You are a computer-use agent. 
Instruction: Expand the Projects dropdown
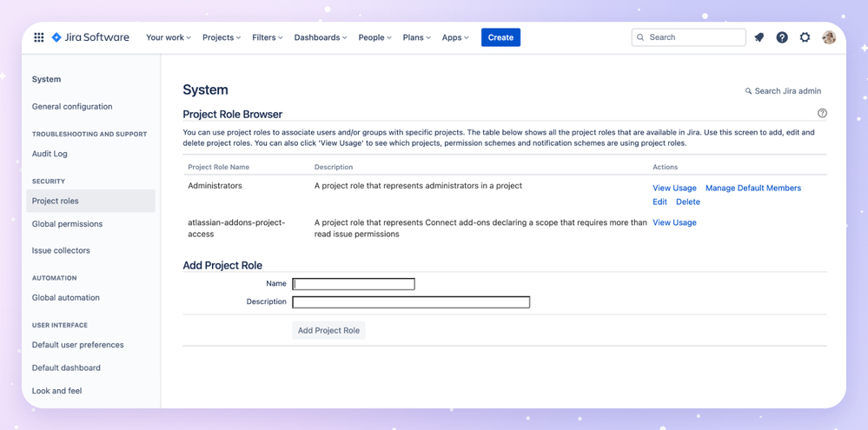(222, 37)
